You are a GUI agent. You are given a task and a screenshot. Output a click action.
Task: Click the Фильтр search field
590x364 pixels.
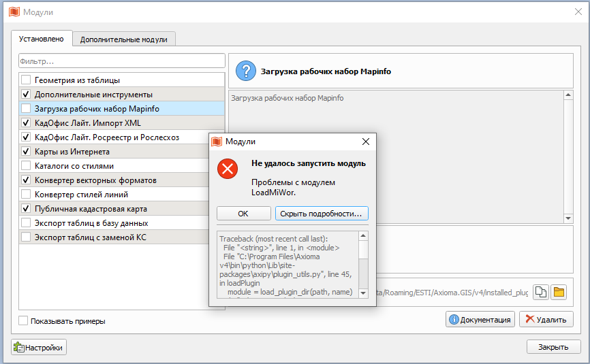(x=121, y=61)
